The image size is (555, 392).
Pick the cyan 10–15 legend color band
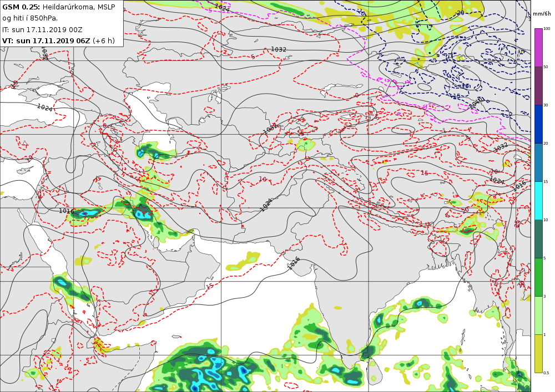click(x=538, y=201)
